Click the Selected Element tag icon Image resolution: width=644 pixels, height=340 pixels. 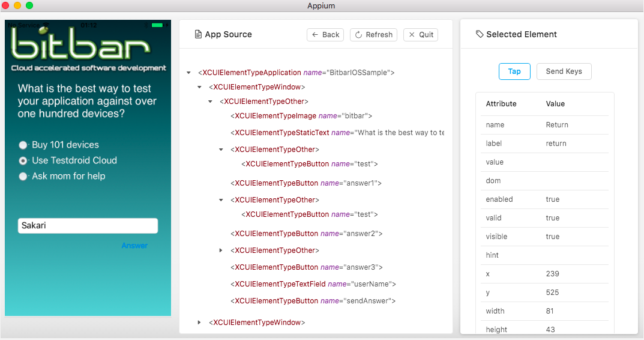tap(479, 35)
